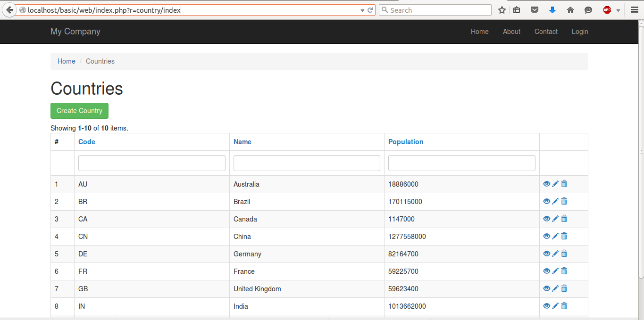Image resolution: width=644 pixels, height=320 pixels.
Task: Edit the France row
Action: coord(555,271)
